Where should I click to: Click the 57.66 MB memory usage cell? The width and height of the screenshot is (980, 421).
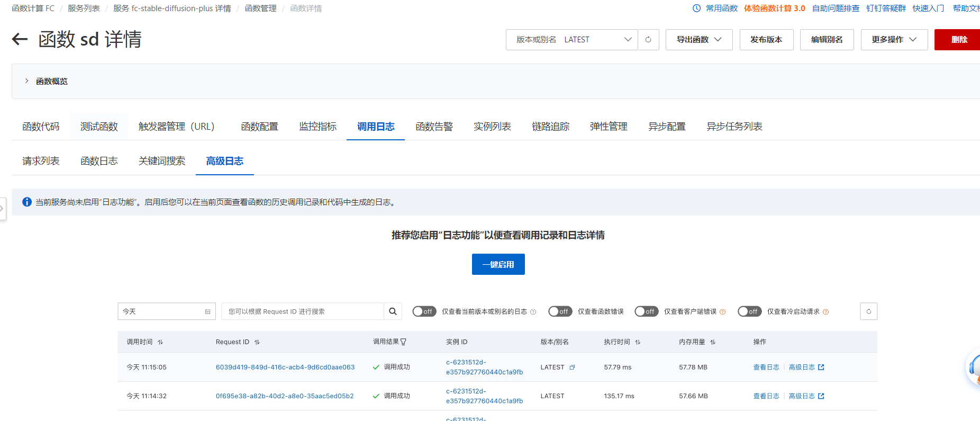(693, 396)
